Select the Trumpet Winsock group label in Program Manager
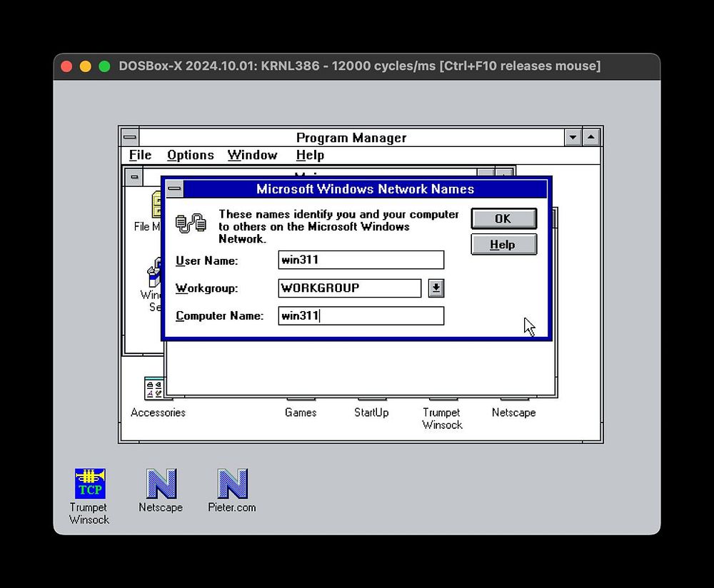This screenshot has width=714, height=588. (x=442, y=419)
